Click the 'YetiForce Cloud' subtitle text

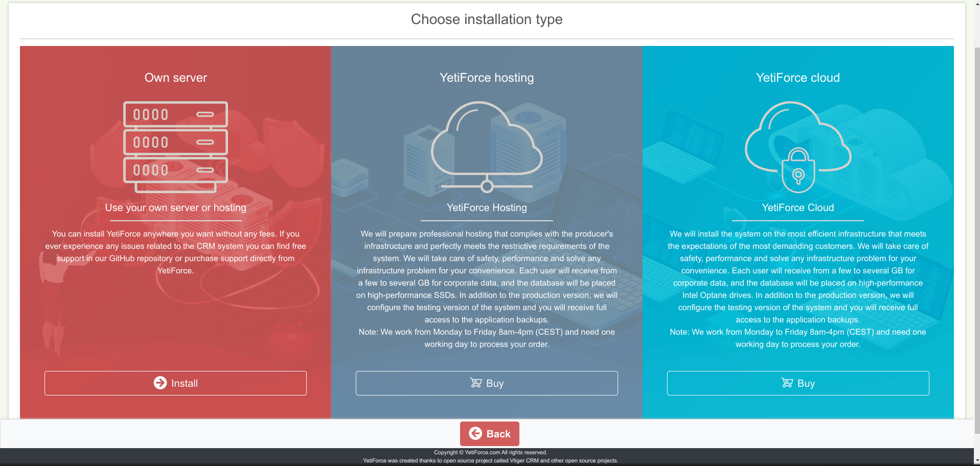coord(798,208)
